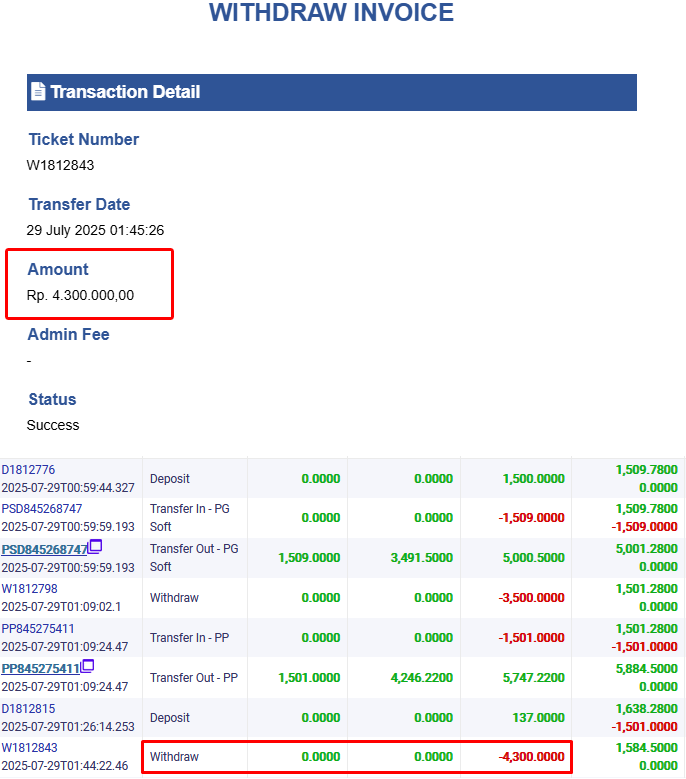Copy ticket PP845275411 with its copy icon
The width and height of the screenshot is (686, 779).
click(x=87, y=666)
